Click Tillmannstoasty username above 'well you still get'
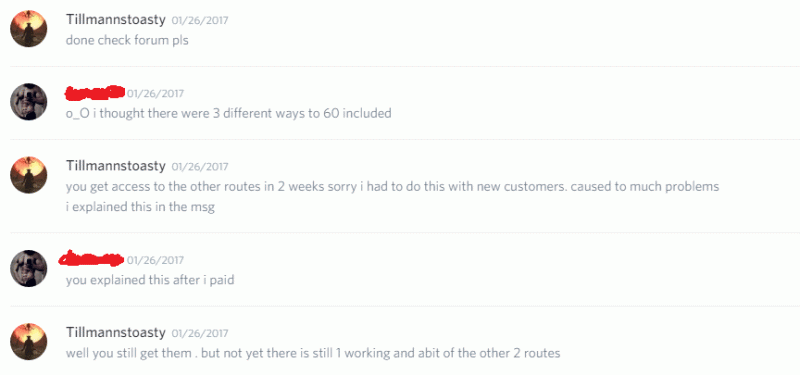This screenshot has height=375, width=800. click(116, 333)
